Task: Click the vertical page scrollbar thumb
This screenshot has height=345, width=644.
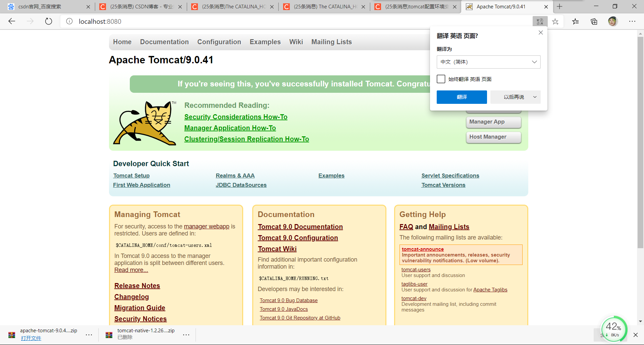Action: 640,142
